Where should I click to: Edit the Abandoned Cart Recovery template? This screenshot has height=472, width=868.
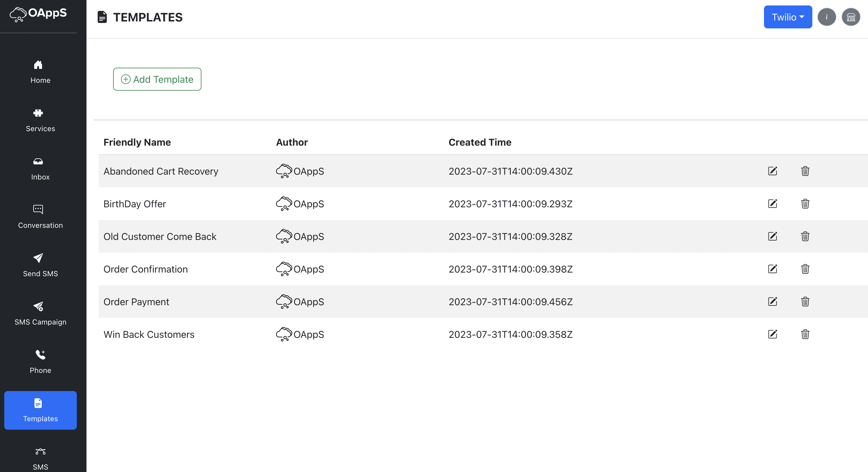(x=772, y=171)
